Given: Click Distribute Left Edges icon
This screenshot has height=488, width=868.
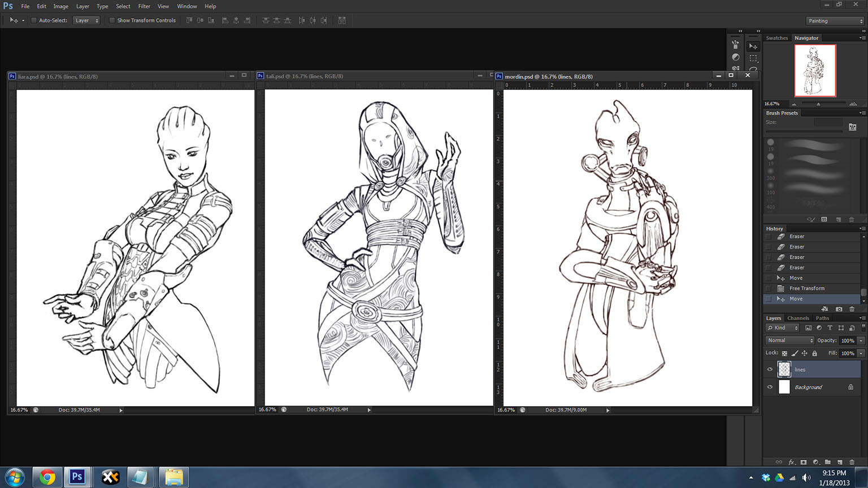Looking at the screenshot, I should 302,20.
